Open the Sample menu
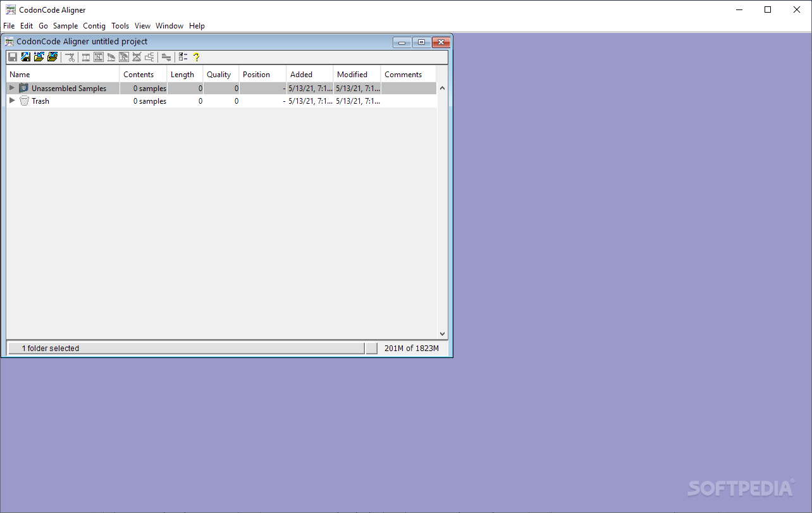 tap(65, 26)
